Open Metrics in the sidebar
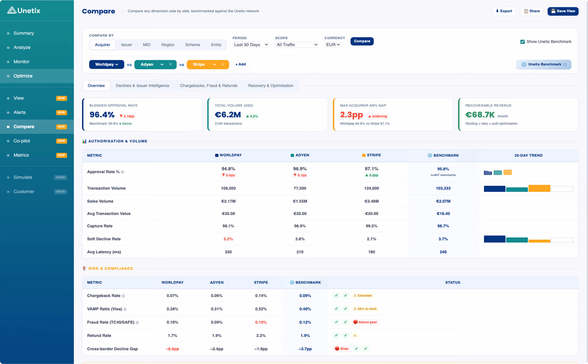 (37, 155)
